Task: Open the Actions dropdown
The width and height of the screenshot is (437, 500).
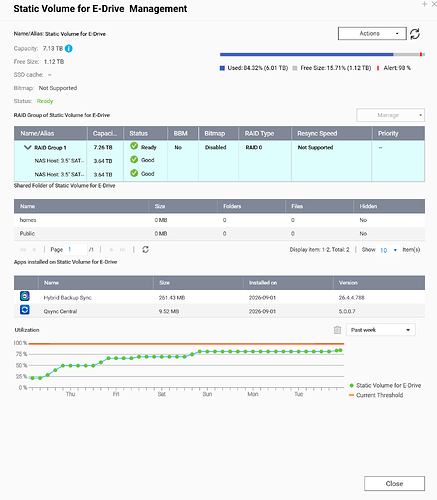Action: [372, 34]
